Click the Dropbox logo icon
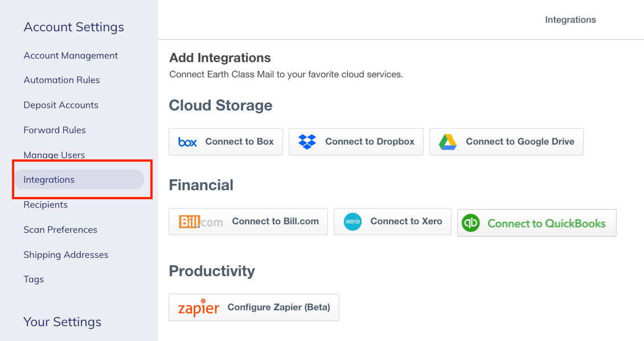 pyautogui.click(x=307, y=142)
